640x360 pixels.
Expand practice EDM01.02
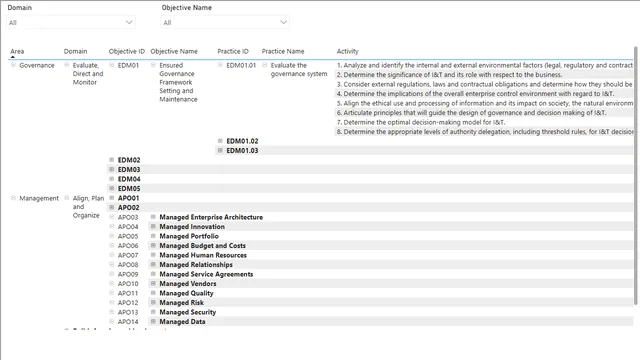[x=220, y=141]
